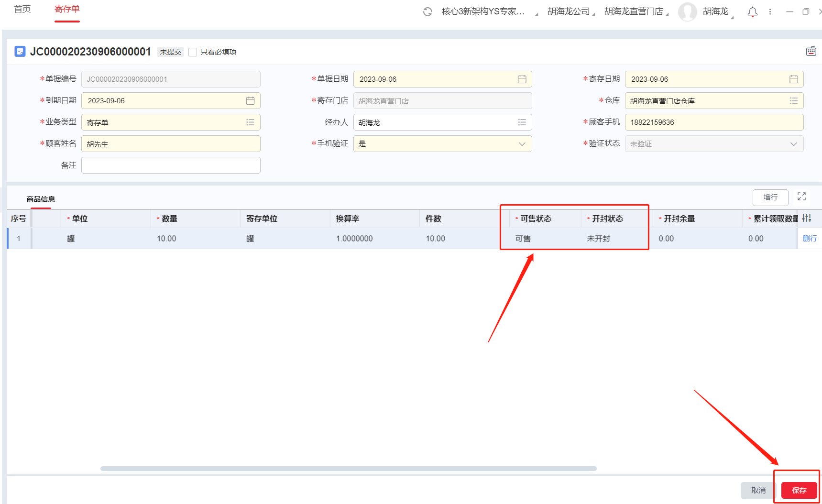The width and height of the screenshot is (822, 504).
Task: Click the 增行 button
Action: (x=770, y=197)
